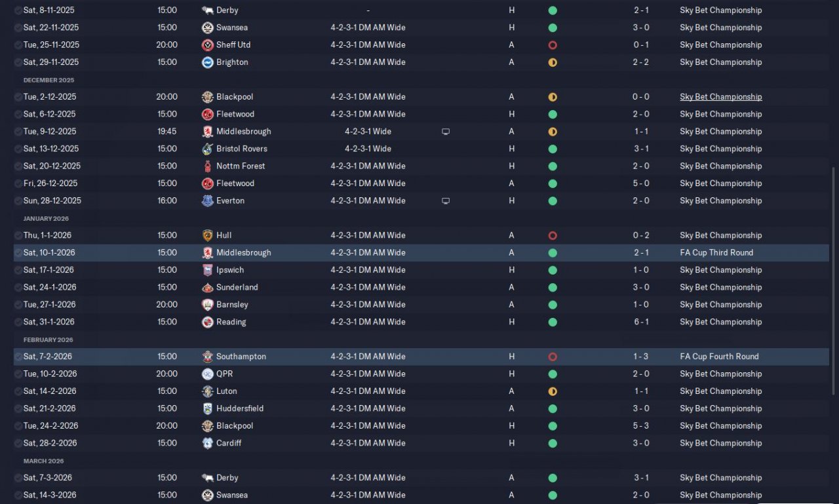839x504 pixels.
Task: Click the FA Cup Fourth Round competition link
Action: (x=719, y=357)
